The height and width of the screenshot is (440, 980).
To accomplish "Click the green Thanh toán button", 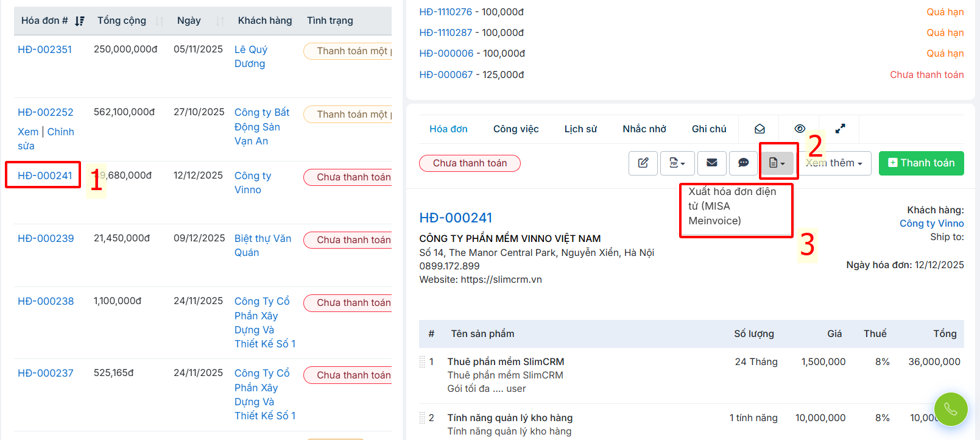I will (x=921, y=163).
